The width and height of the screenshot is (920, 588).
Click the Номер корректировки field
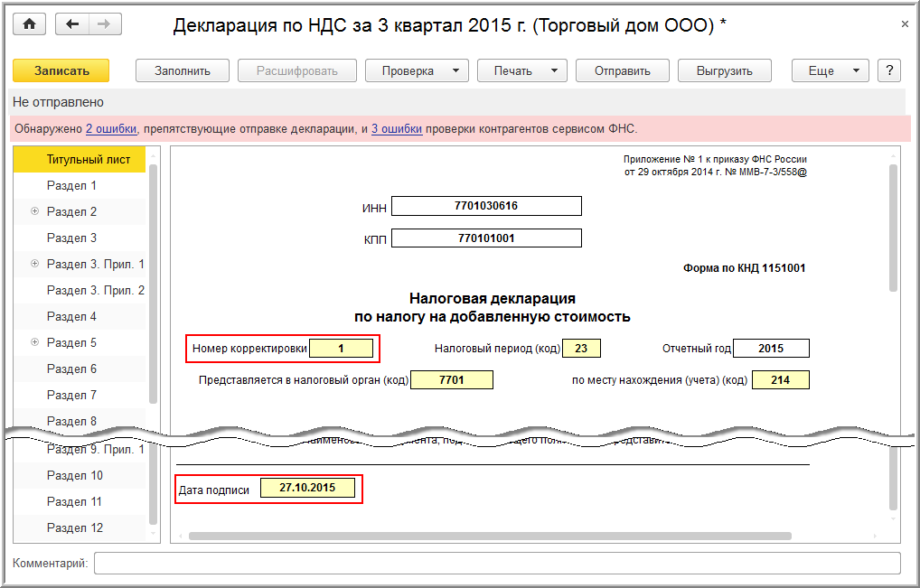(x=341, y=349)
